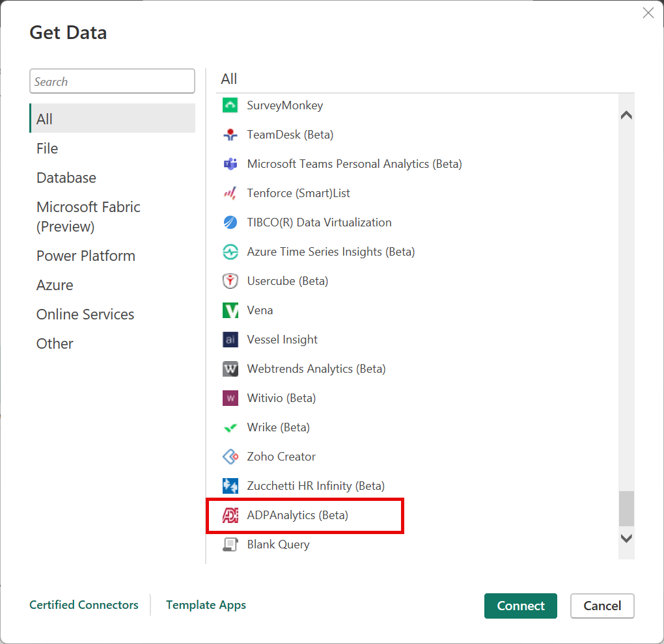Select ADPAnalytics (Beta) text entry
This screenshot has width=664, height=644.
coord(297,515)
